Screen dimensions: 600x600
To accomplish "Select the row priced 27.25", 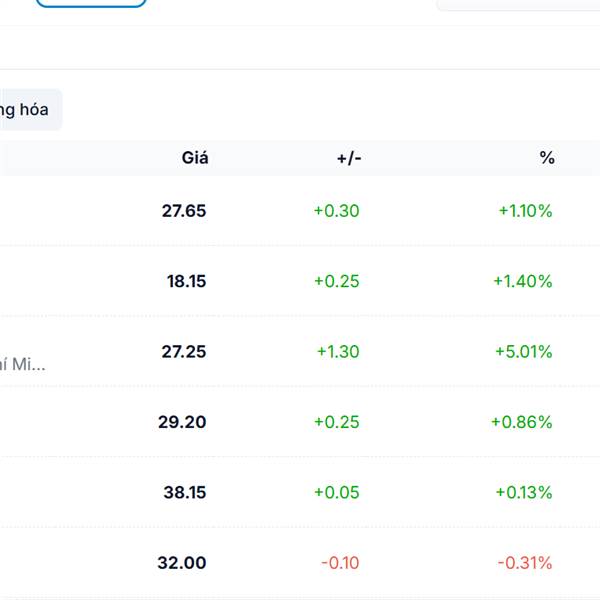I will coord(183,351).
